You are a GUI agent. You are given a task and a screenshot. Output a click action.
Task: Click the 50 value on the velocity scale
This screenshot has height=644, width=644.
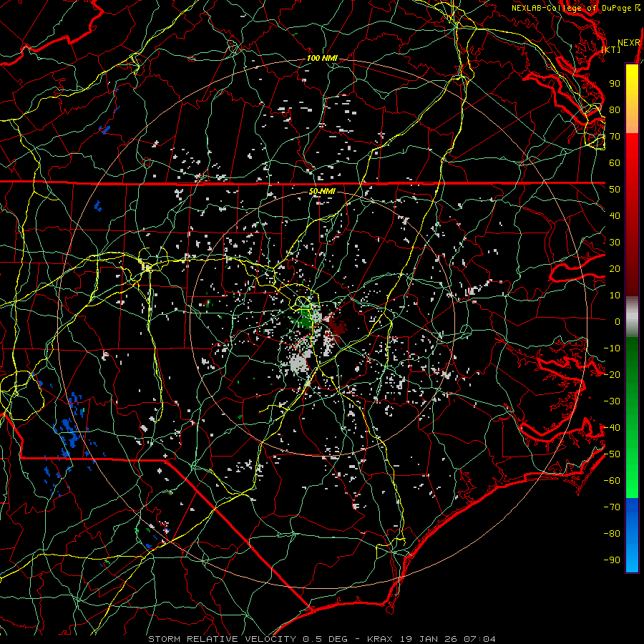click(x=615, y=190)
